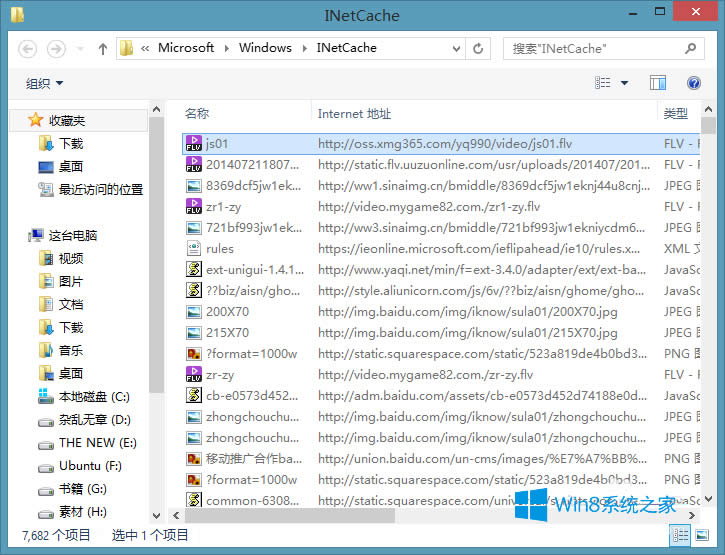Click the Up one level arrow
Screen dimensions: 725x555
[102, 48]
